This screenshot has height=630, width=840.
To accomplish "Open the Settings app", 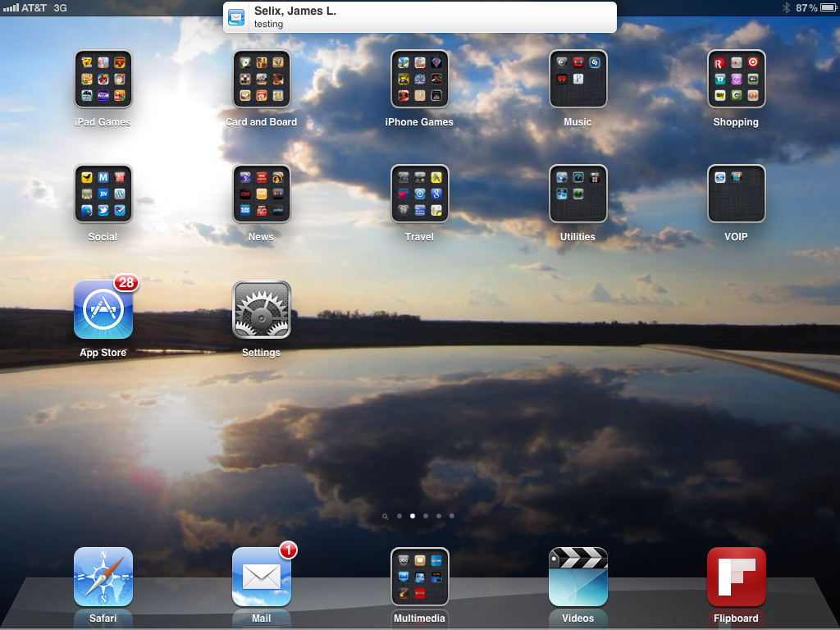I will (262, 309).
